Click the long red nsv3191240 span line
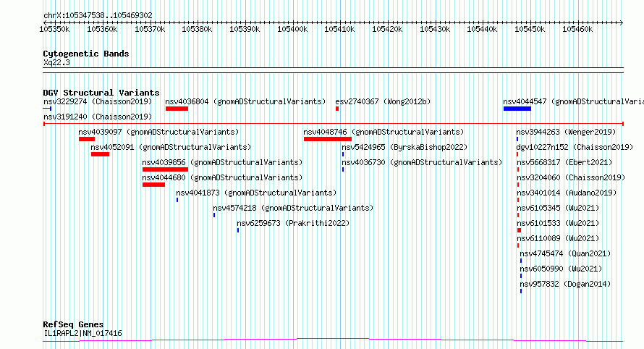644x349 pixels. 334,124
